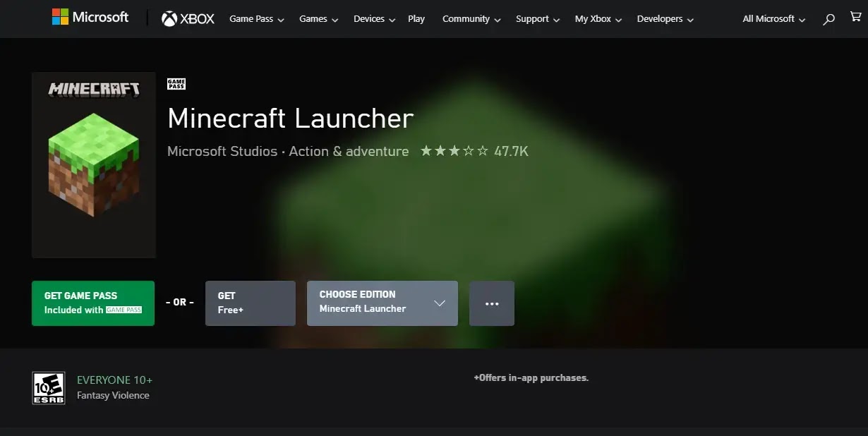Open the Choose Edition dropdown
Screen dimensions: 868x436
(382, 303)
